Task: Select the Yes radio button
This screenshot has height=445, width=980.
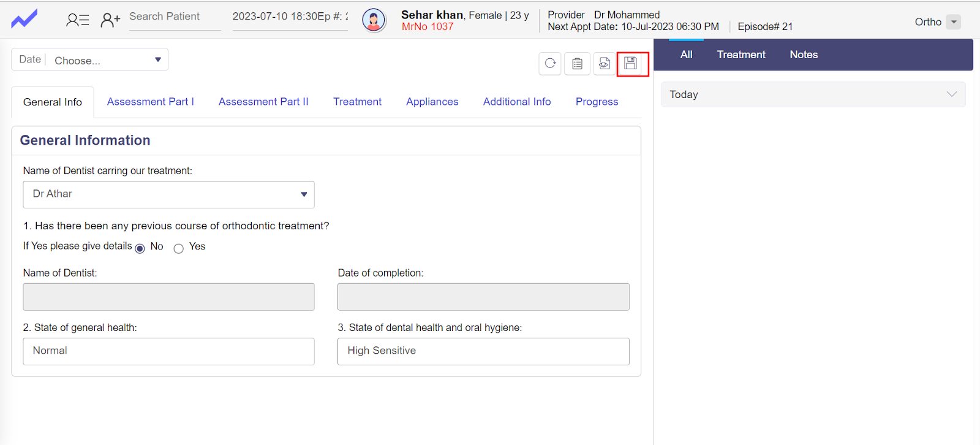Action: point(178,248)
